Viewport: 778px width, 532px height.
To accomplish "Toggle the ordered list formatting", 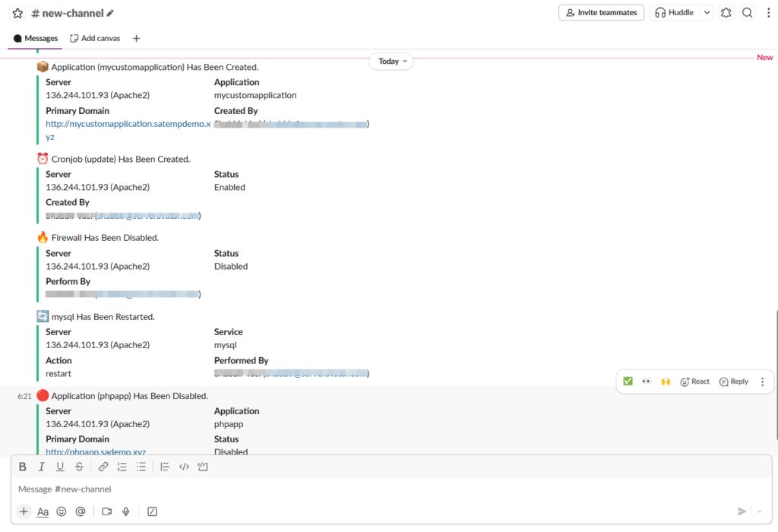I will point(122,466).
